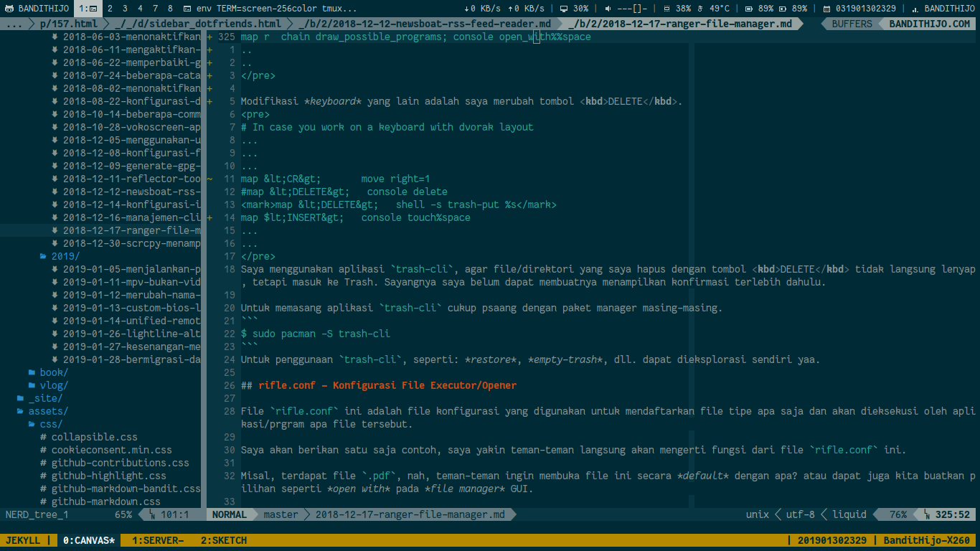Click the folder icon for book/ directory

coord(32,372)
